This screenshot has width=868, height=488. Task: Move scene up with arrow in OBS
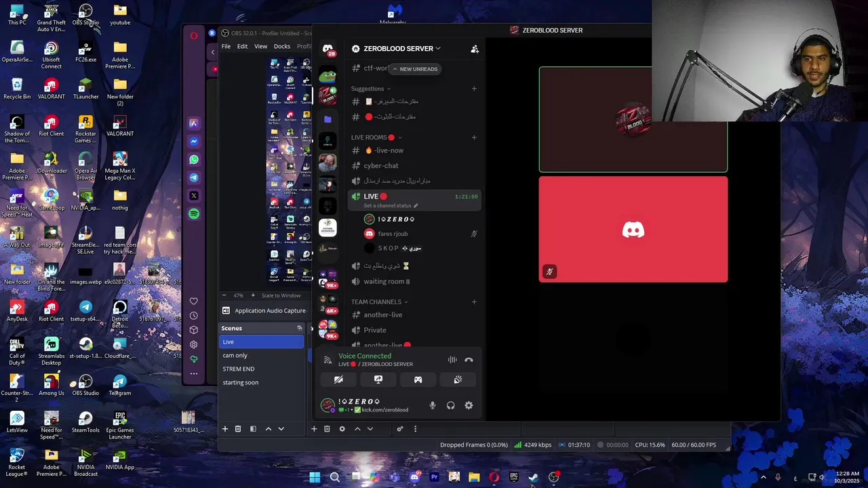pyautogui.click(x=269, y=428)
